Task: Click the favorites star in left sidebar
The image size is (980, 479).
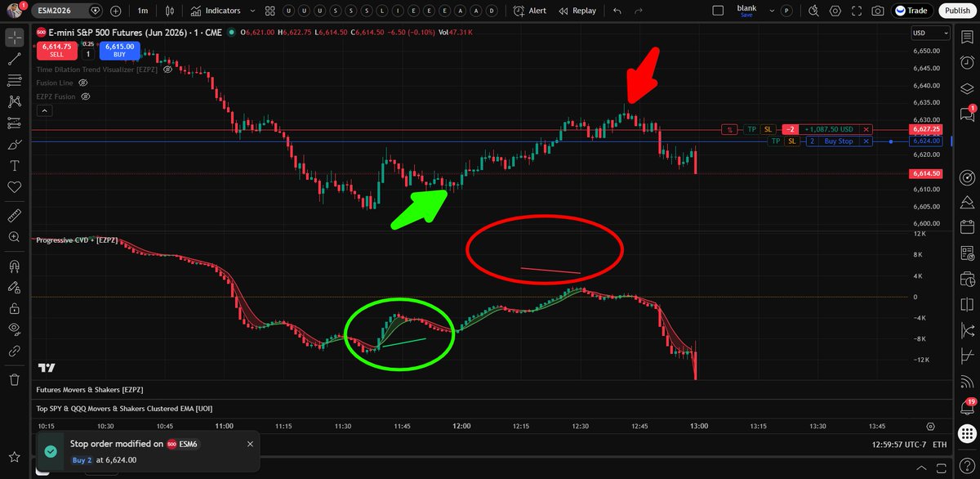Action: pos(14,455)
